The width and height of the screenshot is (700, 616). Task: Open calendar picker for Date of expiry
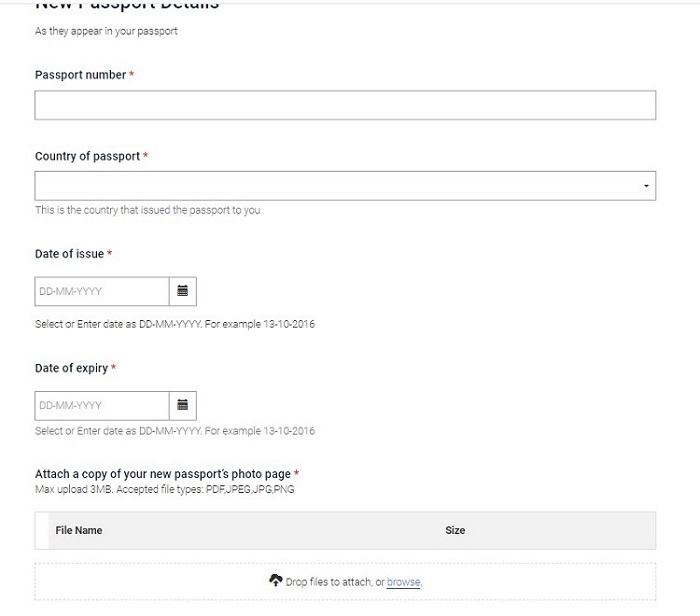pyautogui.click(x=183, y=405)
